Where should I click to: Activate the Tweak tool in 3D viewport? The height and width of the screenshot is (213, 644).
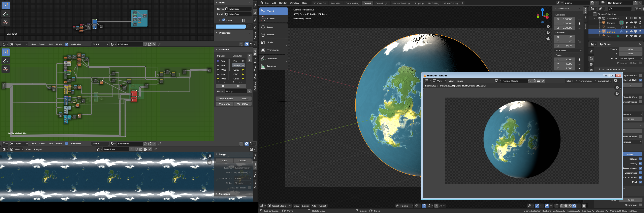click(273, 11)
